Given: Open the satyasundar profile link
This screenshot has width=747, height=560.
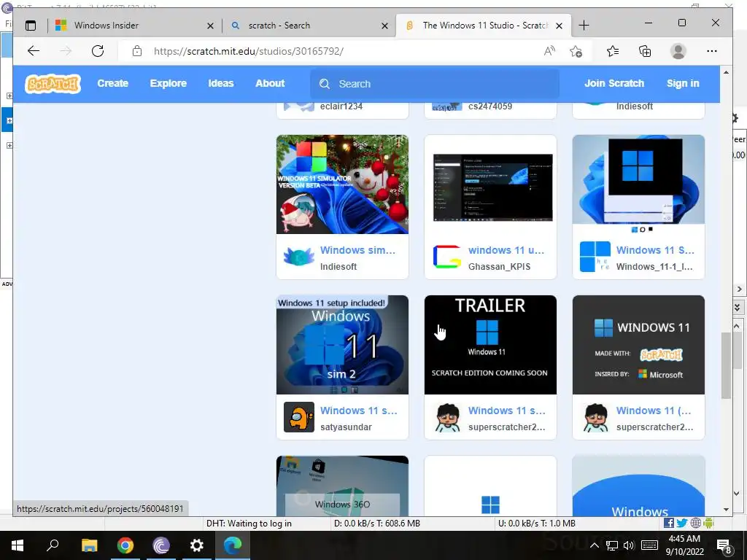Looking at the screenshot, I should pos(346,427).
